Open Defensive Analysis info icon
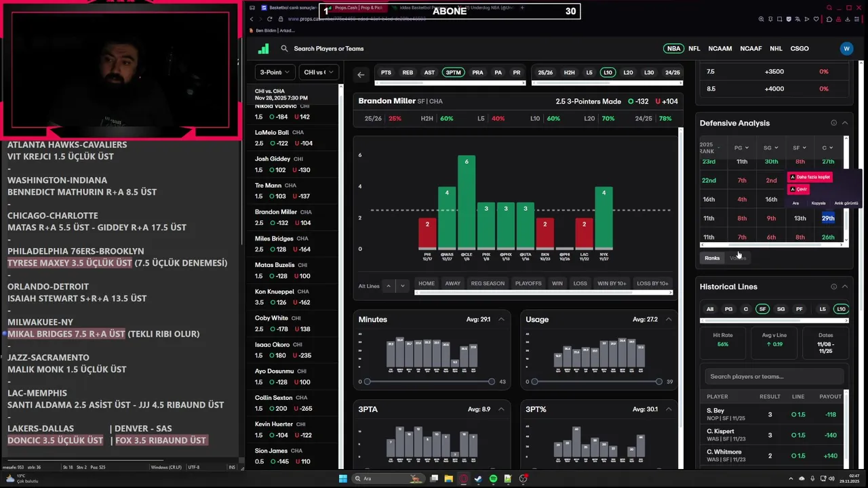The image size is (868, 488). tap(833, 123)
